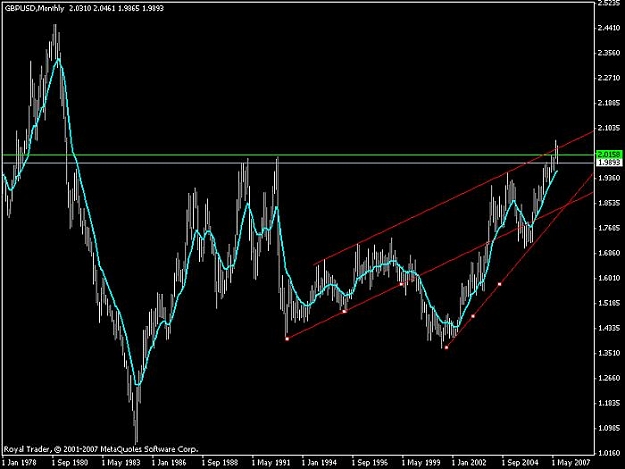Click the 1 Sep 1996 date label

[x=369, y=463]
